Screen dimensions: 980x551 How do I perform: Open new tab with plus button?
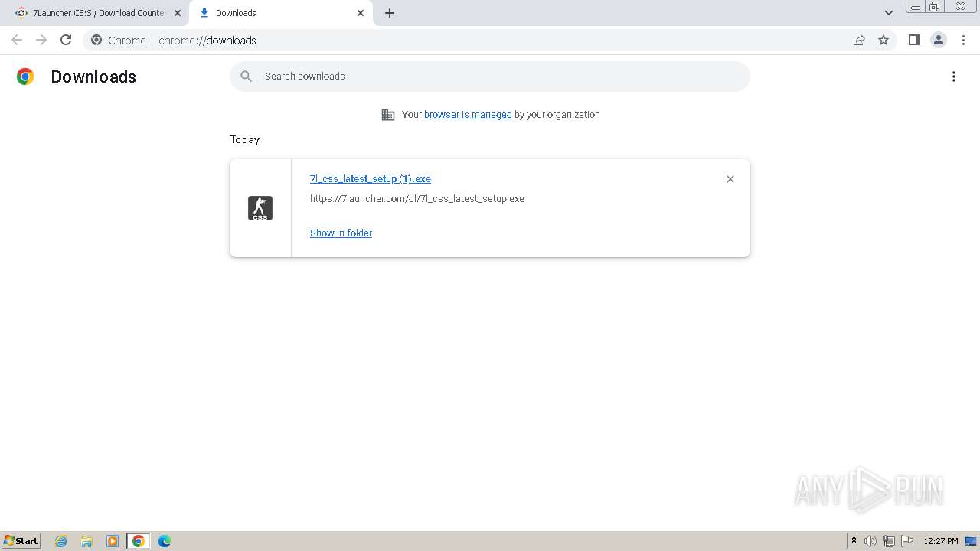point(390,13)
